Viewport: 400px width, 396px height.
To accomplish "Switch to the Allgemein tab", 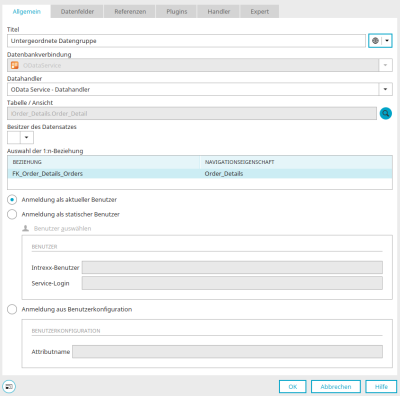I will coord(27,12).
